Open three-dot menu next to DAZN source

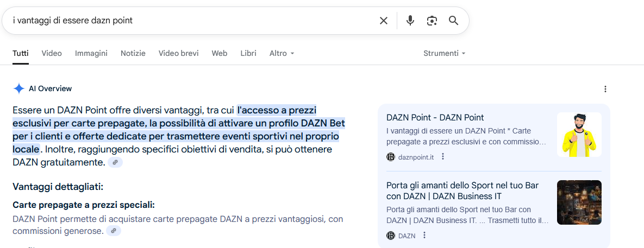[x=424, y=236]
